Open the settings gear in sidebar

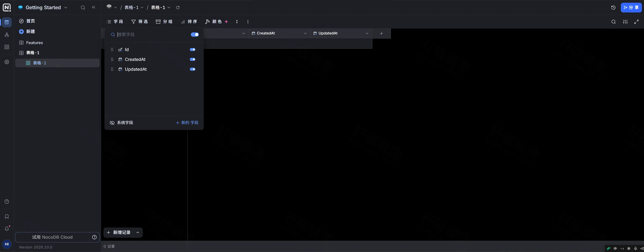tap(7, 62)
